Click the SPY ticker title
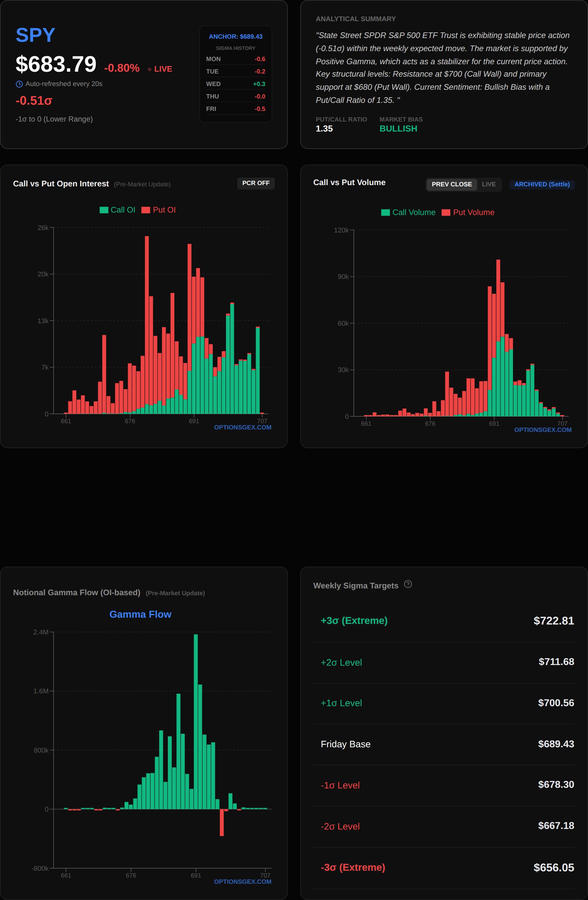 (x=36, y=35)
